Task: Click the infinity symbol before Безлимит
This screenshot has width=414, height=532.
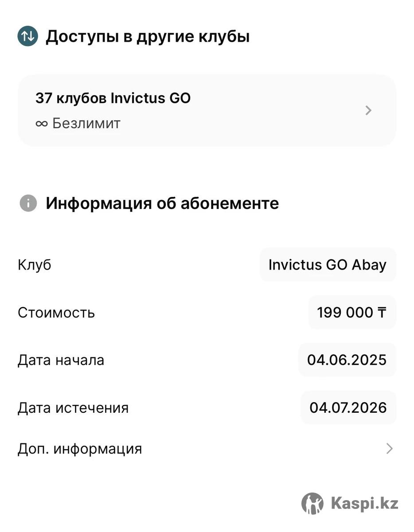Action: (41, 123)
